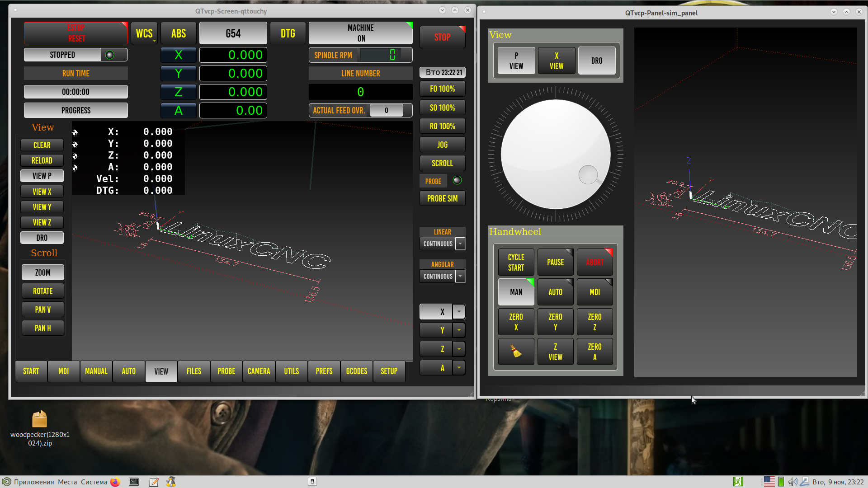Launch the terminal from the bottom panel
This screenshot has height=488, width=868.
[x=134, y=482]
